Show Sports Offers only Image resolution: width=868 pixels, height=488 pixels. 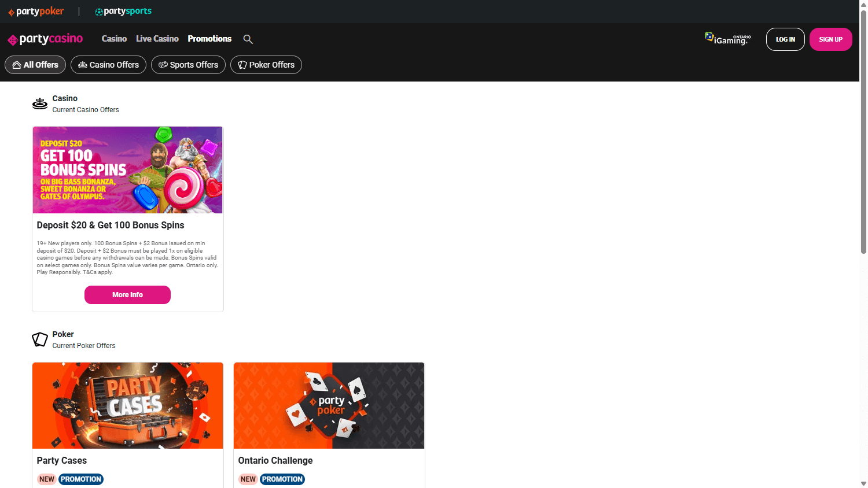point(188,65)
